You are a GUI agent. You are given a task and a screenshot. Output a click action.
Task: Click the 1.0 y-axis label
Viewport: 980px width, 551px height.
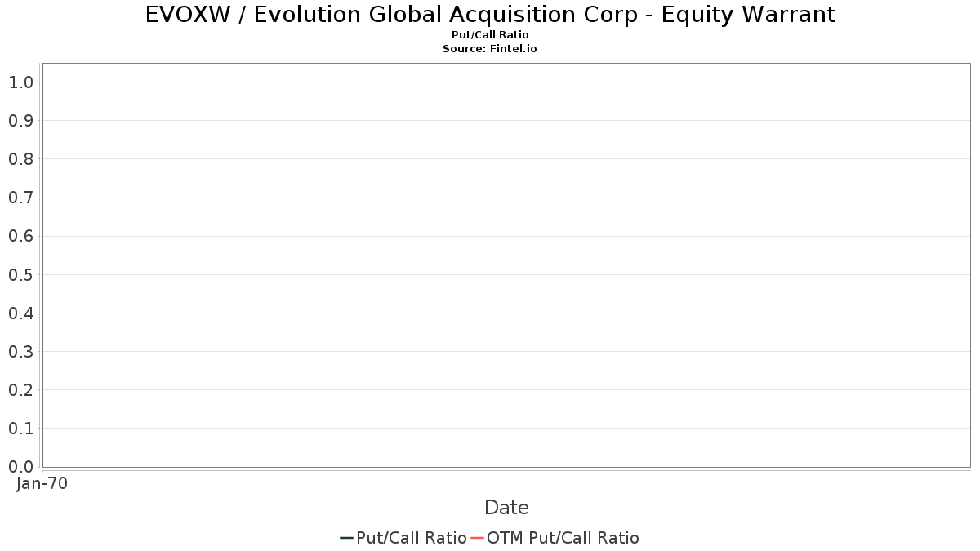point(20,82)
